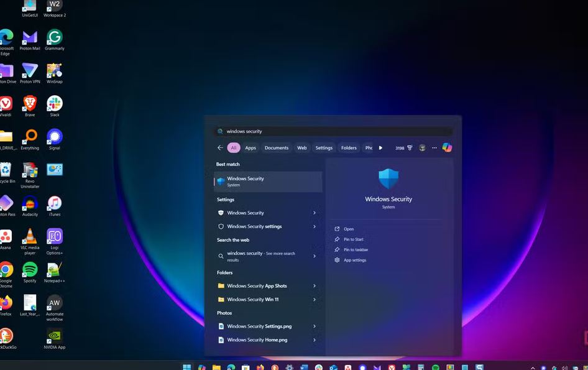Open the Last_Year_ file on desktop
588x370 pixels.
[30, 305]
